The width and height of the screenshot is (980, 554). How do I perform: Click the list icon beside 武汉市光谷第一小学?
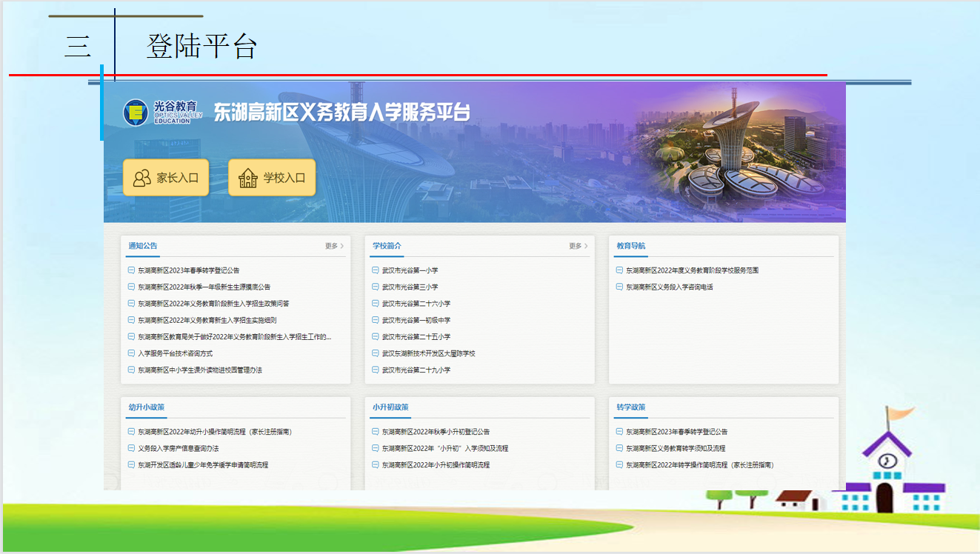[x=376, y=270]
